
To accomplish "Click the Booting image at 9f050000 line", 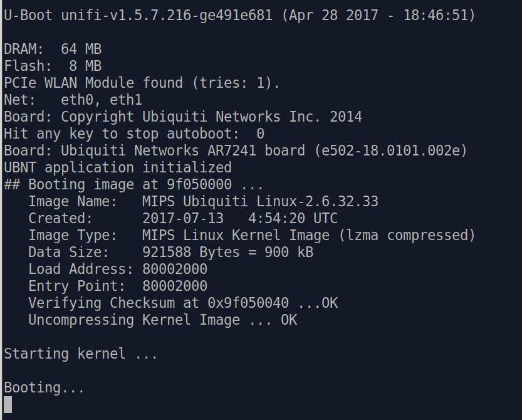I will point(134,184).
